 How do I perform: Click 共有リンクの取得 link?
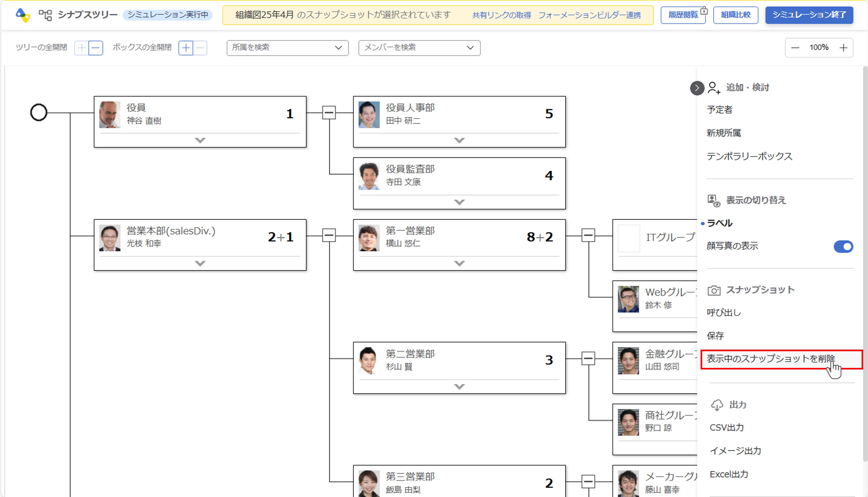(x=501, y=15)
